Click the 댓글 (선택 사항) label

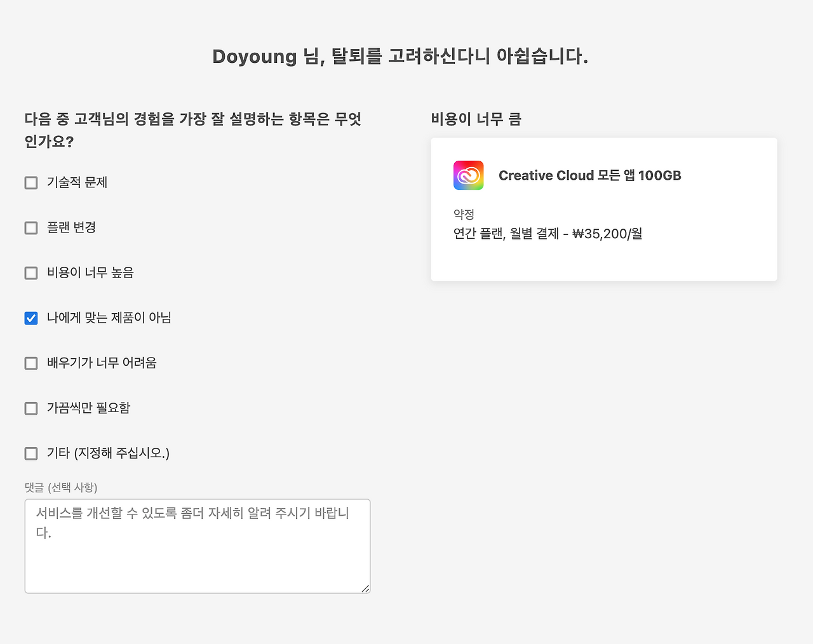tap(61, 488)
